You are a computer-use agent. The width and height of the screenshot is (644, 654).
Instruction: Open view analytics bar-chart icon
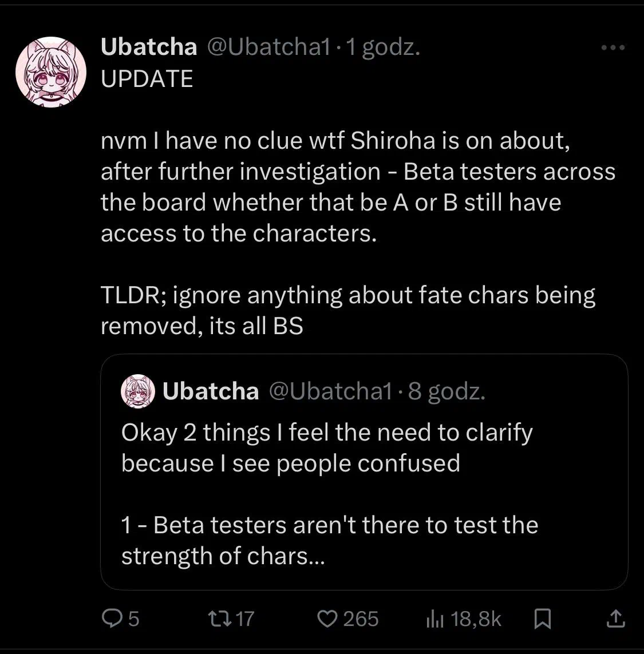(x=434, y=619)
